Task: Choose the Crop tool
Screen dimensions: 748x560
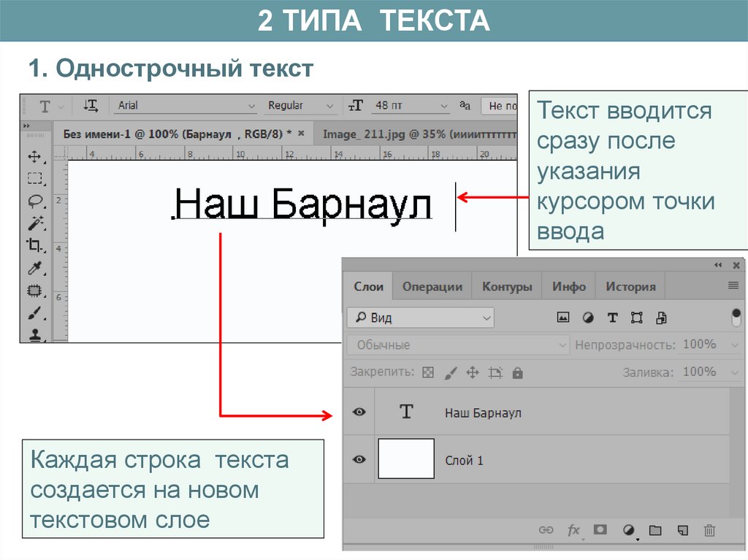Action: (34, 245)
